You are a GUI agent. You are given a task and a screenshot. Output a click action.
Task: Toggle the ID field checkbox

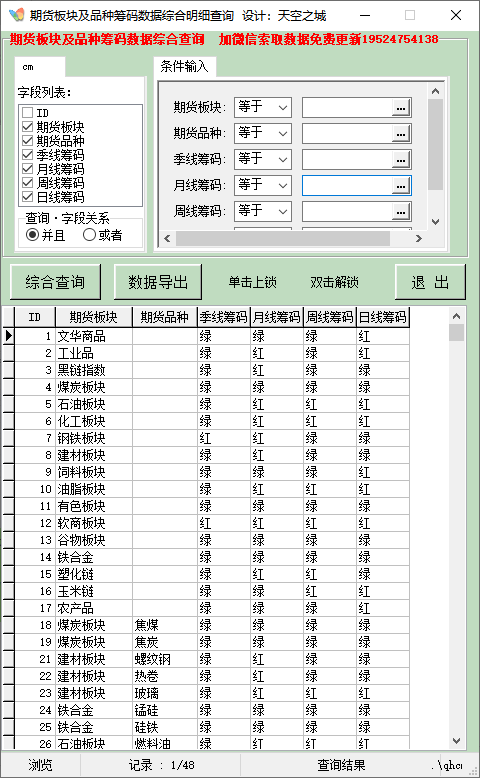click(28, 113)
